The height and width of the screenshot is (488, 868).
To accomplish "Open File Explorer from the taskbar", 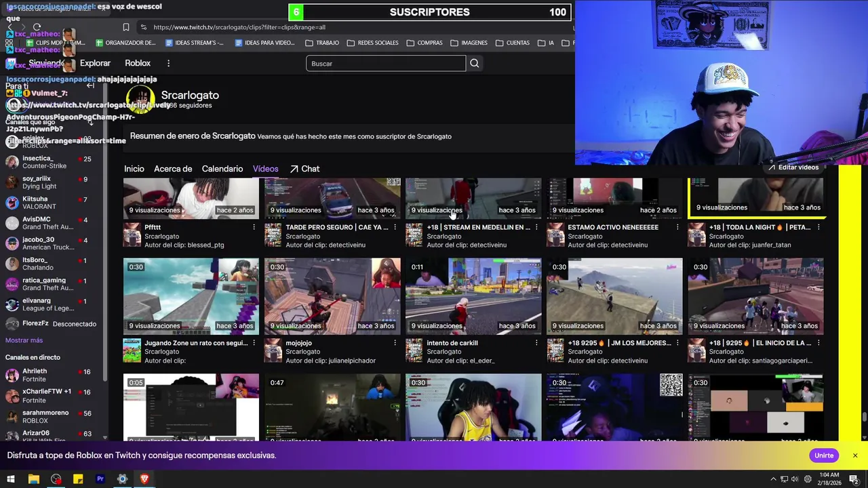I will [34, 479].
